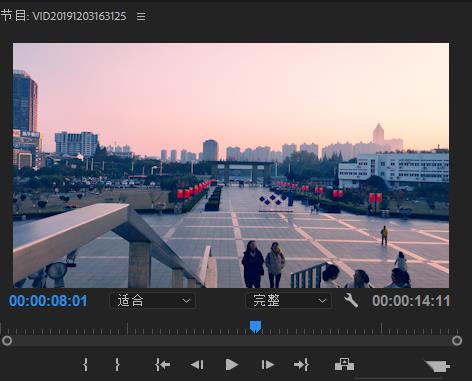The width and height of the screenshot is (472, 381).
Task: Select the 节目: VID20191203163125 panel tab
Action: [63, 16]
